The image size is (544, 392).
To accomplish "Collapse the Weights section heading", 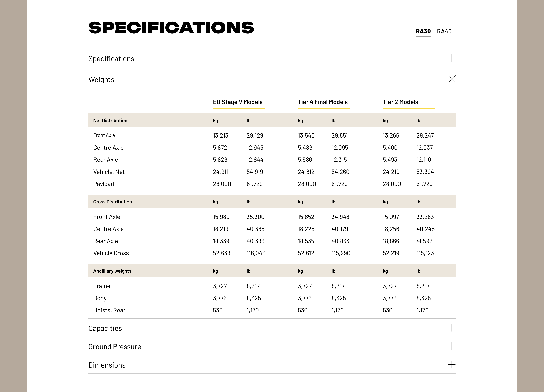I will pyautogui.click(x=101, y=80).
